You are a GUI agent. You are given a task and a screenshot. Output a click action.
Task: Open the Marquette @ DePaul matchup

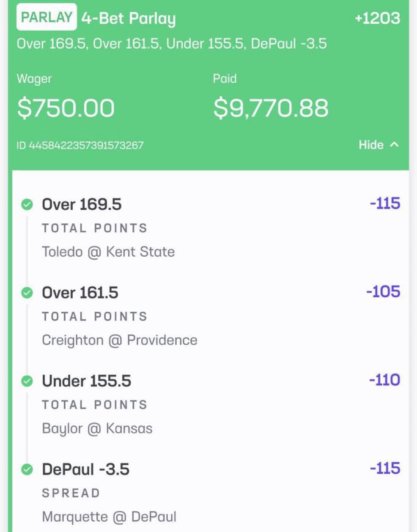[x=109, y=517]
